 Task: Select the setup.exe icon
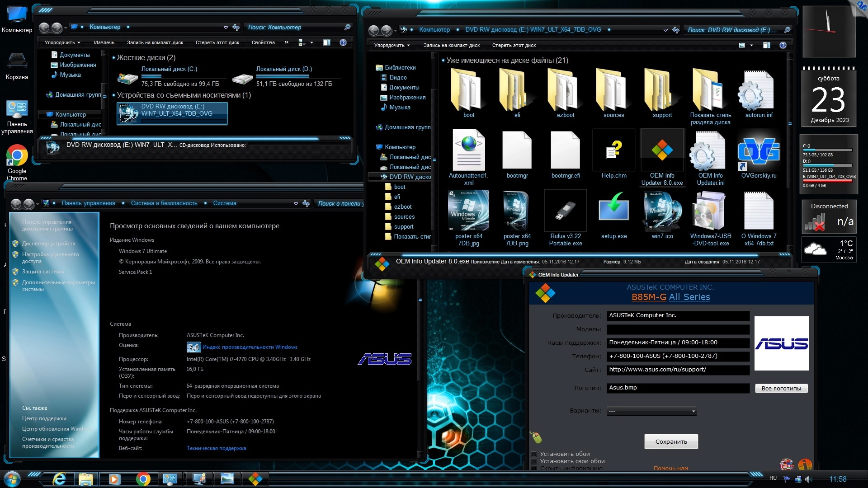point(613,211)
